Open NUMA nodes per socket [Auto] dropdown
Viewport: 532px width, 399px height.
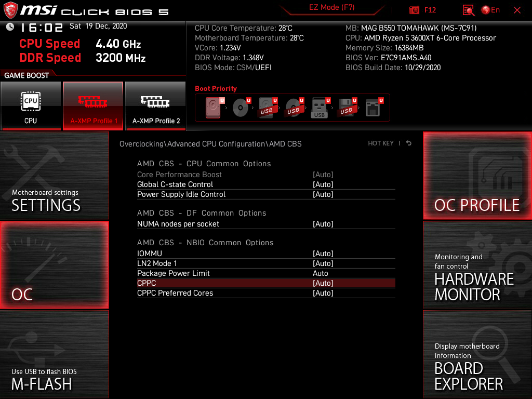click(323, 224)
